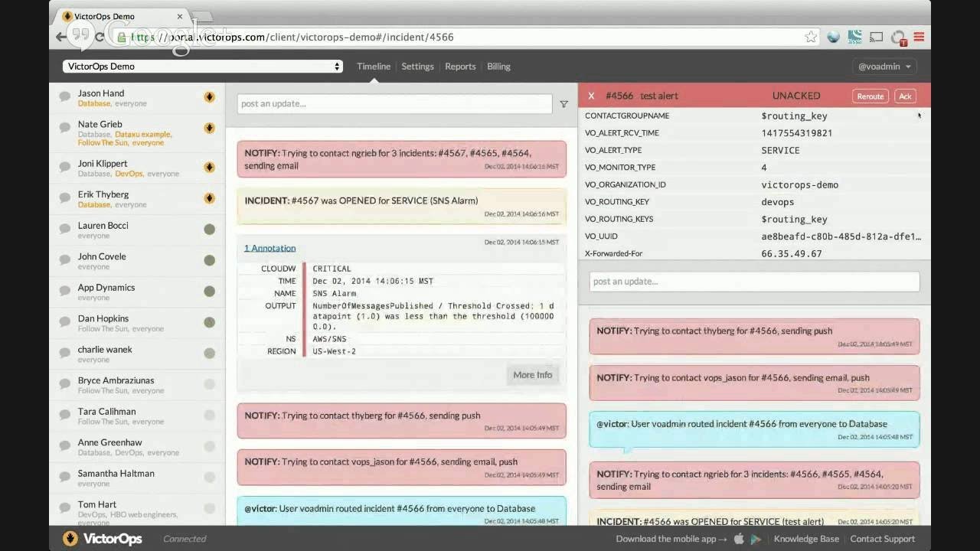Click the chat bubble icon beside Anne Greenhaw
Viewport: 980px width, 551px height.
pyautogui.click(x=65, y=446)
